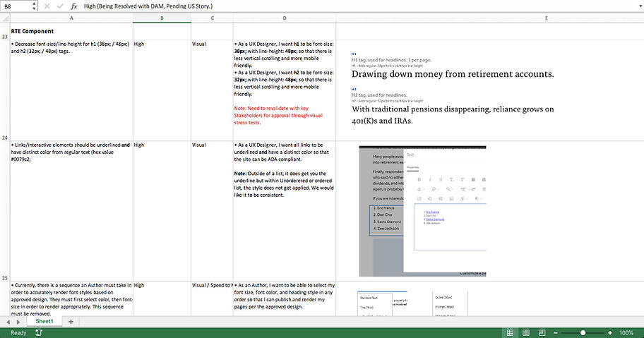
Task: Switch to the Sheet1 tab
Action: point(44,322)
